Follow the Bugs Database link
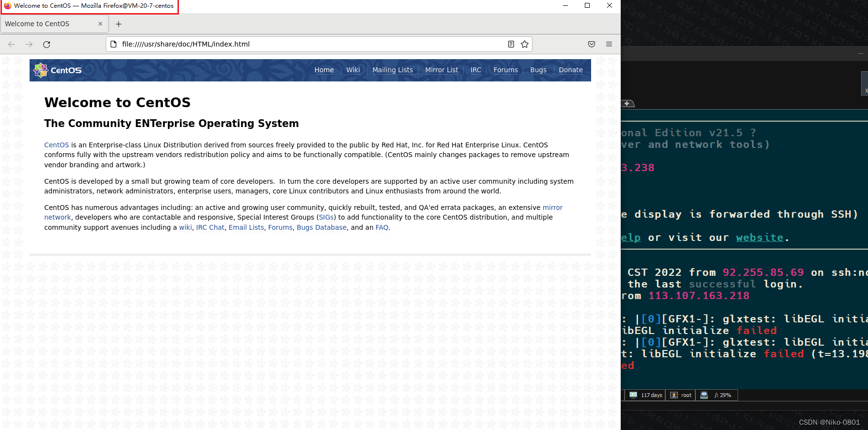 (x=321, y=227)
